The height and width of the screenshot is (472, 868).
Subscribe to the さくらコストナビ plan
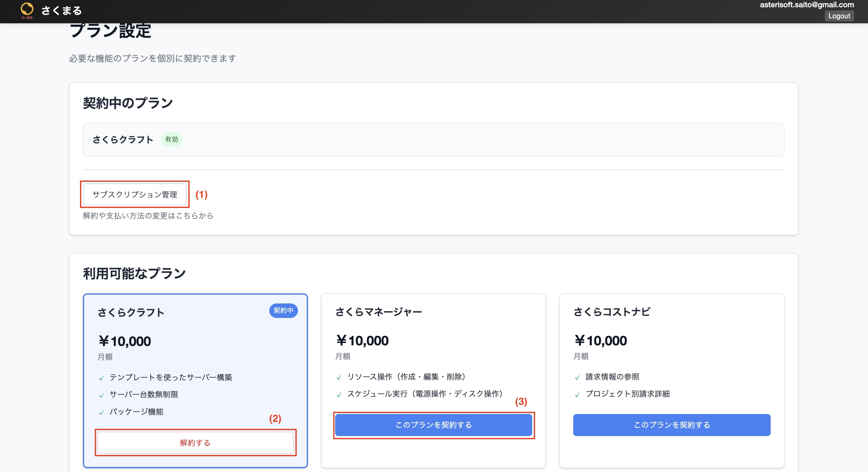click(671, 425)
